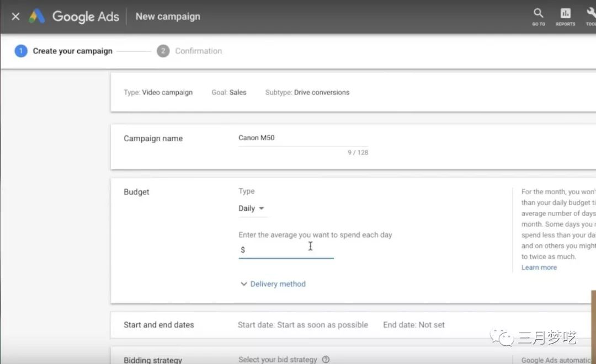Click the step 2 numbered circle
This screenshot has height=364, width=596.
(x=163, y=51)
